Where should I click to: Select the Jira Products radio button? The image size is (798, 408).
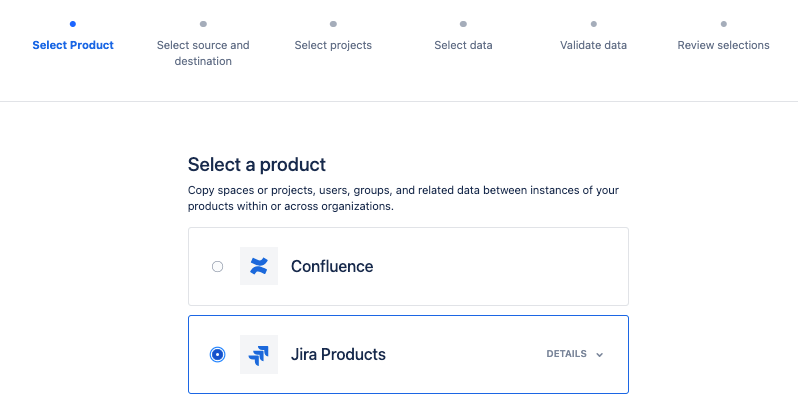[218, 354]
